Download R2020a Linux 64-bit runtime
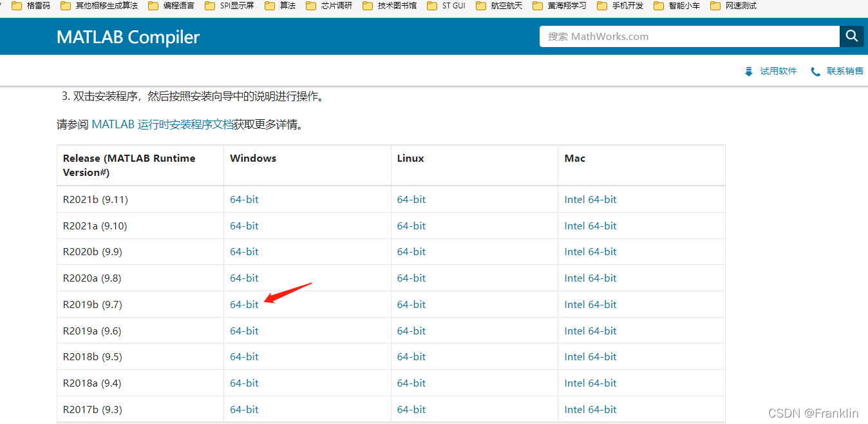The width and height of the screenshot is (868, 424). 411,278
